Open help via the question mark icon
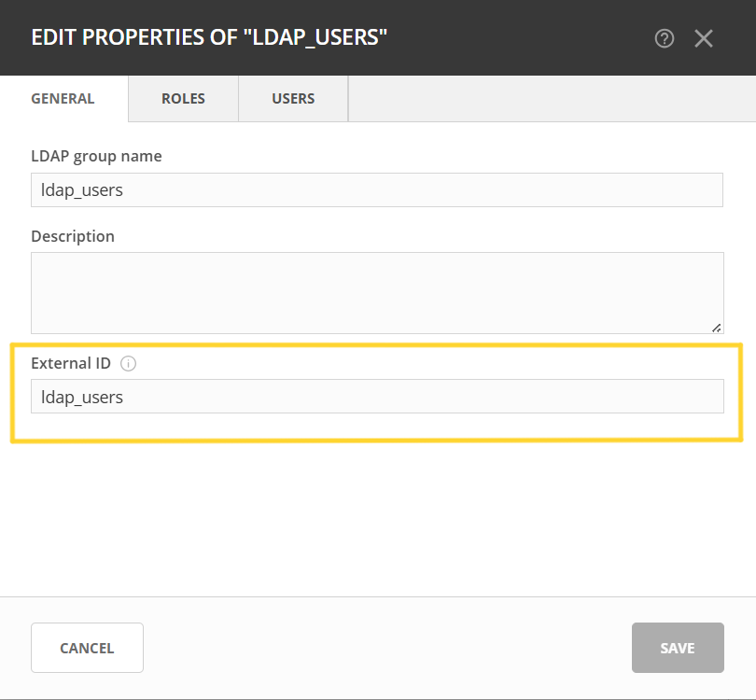The width and height of the screenshot is (756, 700). click(x=665, y=38)
